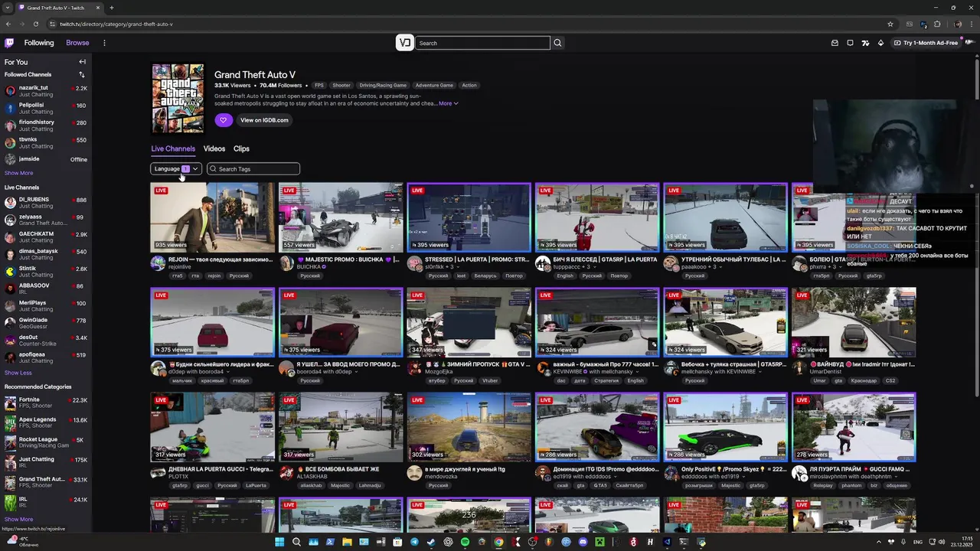This screenshot has width=980, height=551.
Task: Click the Search Tags input
Action: pyautogui.click(x=253, y=169)
